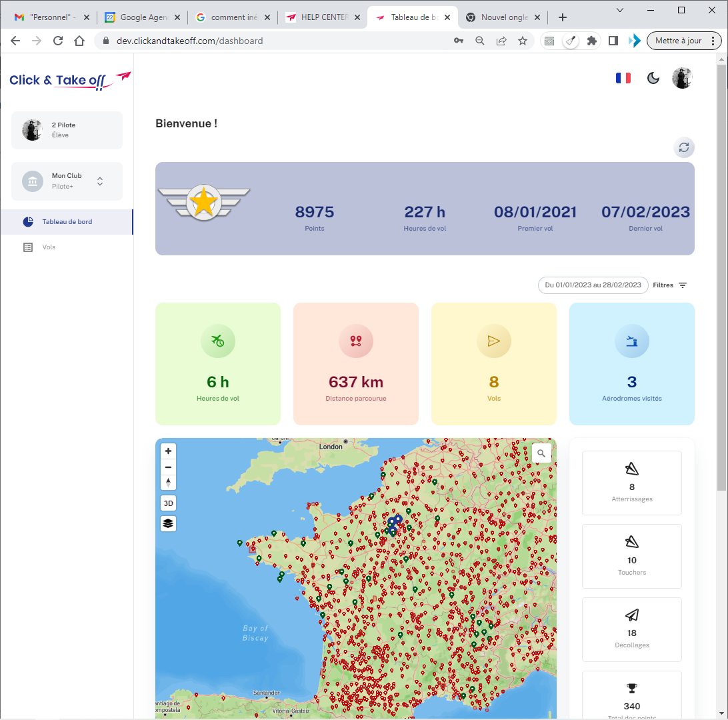Viewport: 728px width, 720px height.
Task: Expand the Mon Club selector
Action: point(67,181)
